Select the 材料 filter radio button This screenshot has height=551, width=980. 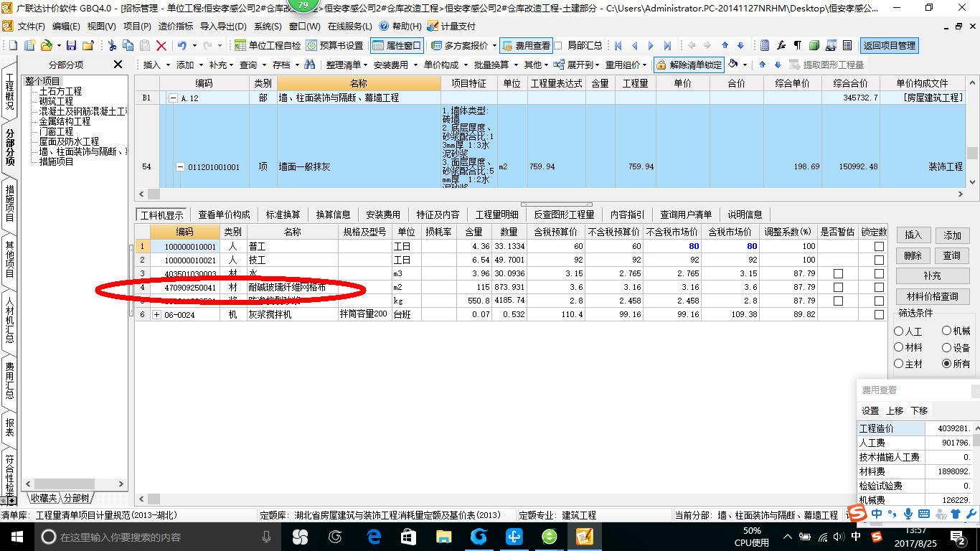[x=898, y=347]
